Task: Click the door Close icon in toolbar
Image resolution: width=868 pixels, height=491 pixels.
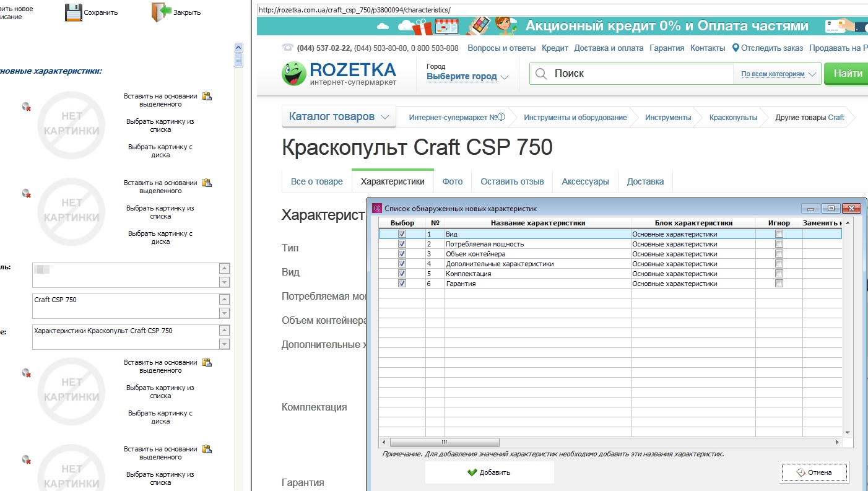Action: (x=162, y=12)
